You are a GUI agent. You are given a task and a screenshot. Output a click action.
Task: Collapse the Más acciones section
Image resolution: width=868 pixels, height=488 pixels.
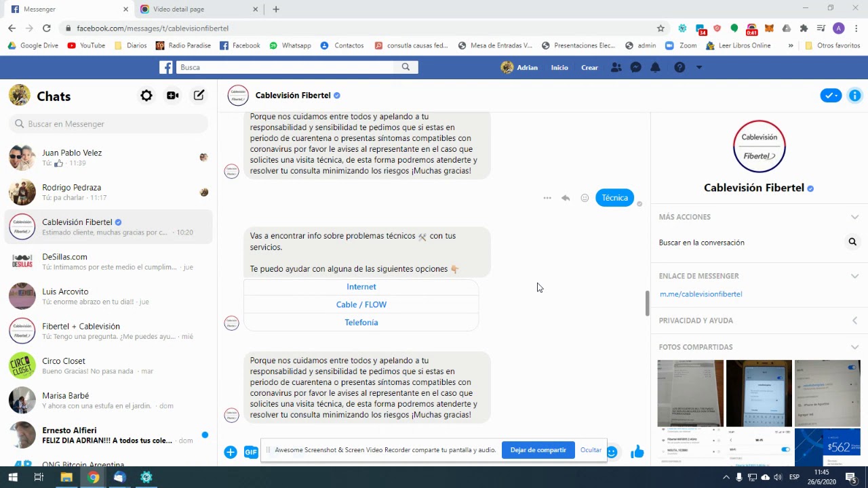854,217
